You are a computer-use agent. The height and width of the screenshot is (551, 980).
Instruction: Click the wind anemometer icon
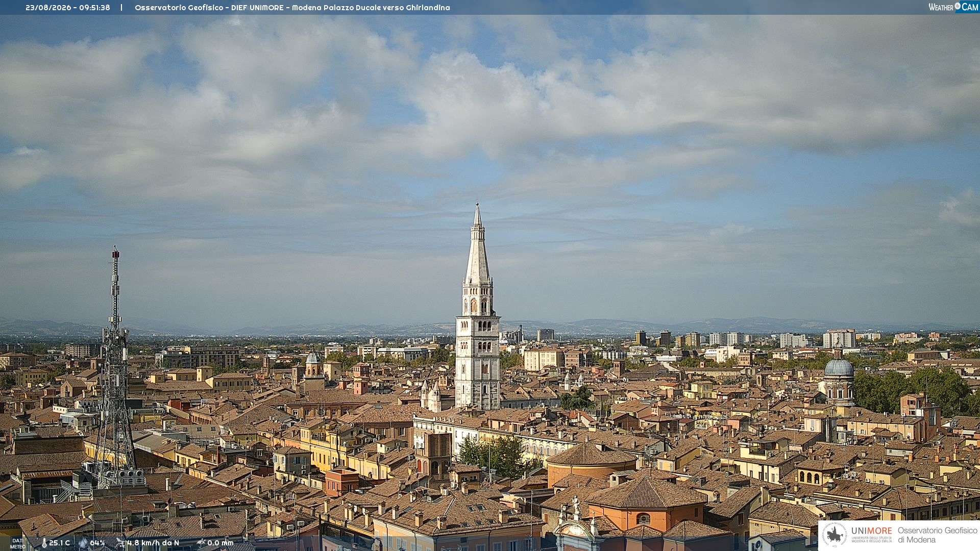[x=120, y=543]
